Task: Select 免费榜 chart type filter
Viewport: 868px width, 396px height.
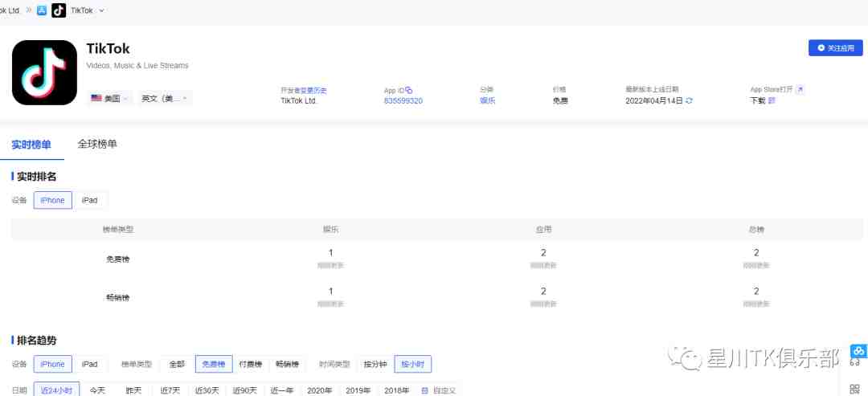Action: [x=214, y=364]
